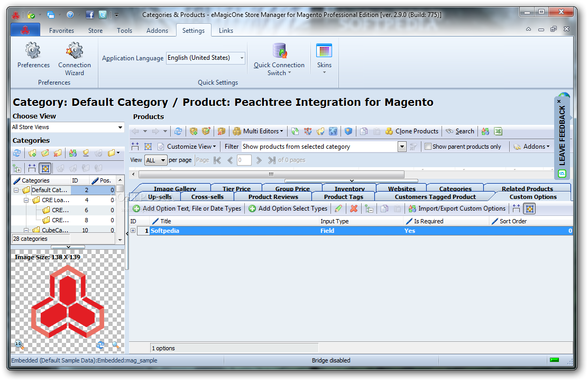588x381 pixels.
Task: Click the edit product icon
Action: (x=206, y=131)
